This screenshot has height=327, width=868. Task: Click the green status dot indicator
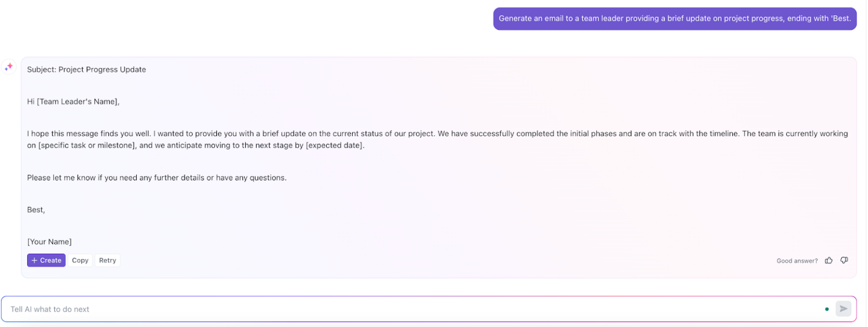point(827,309)
